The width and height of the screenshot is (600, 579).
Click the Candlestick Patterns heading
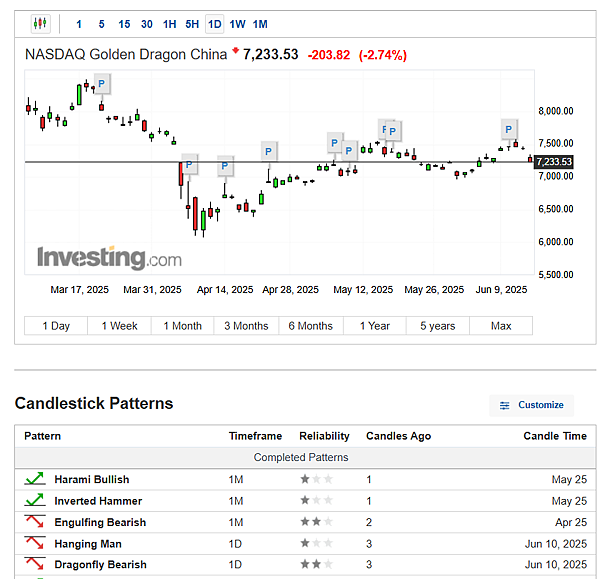pos(94,403)
